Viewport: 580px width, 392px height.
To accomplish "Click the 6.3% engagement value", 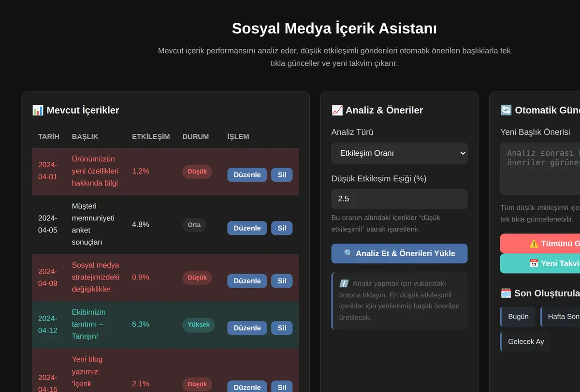I will [141, 324].
